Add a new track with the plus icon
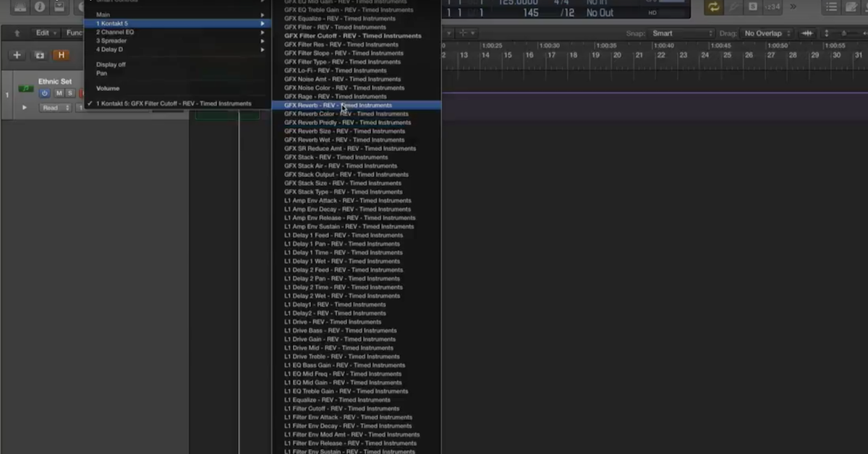 click(17, 55)
